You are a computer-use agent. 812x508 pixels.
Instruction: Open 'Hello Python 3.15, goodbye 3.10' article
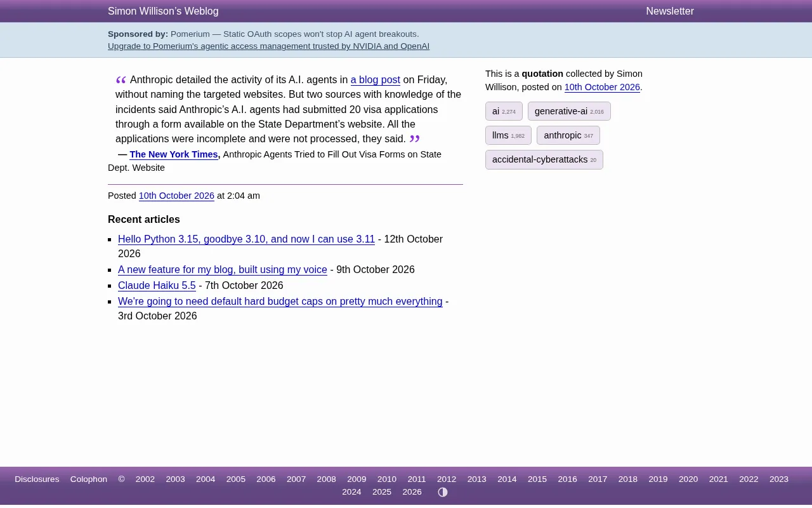click(246, 239)
